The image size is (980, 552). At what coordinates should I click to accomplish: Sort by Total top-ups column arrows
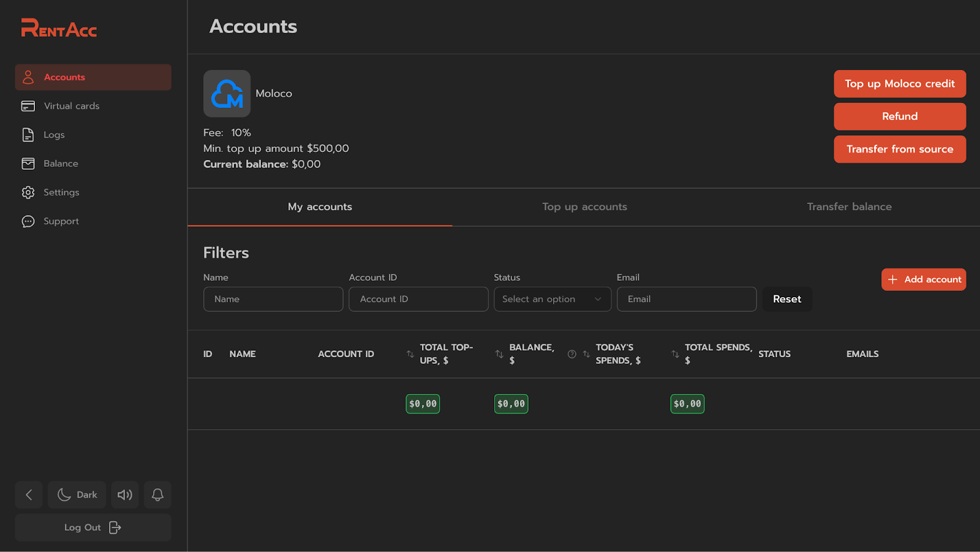[x=410, y=354]
